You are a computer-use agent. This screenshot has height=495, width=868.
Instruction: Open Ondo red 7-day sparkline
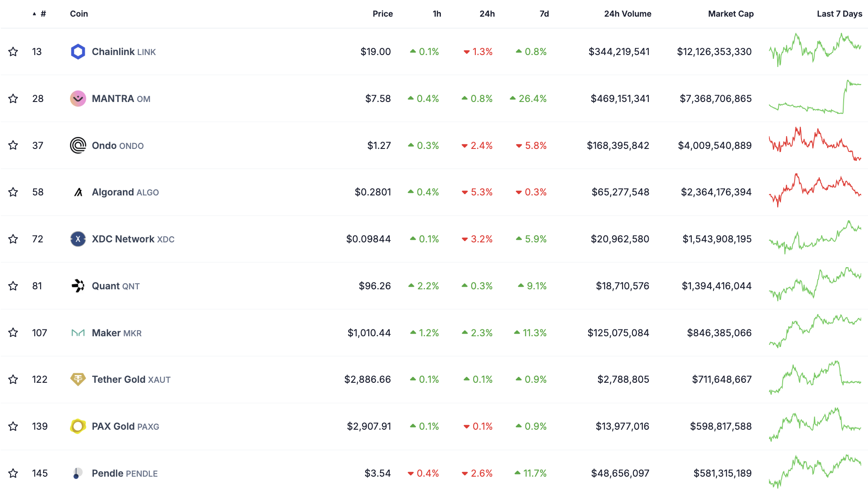pyautogui.click(x=815, y=144)
